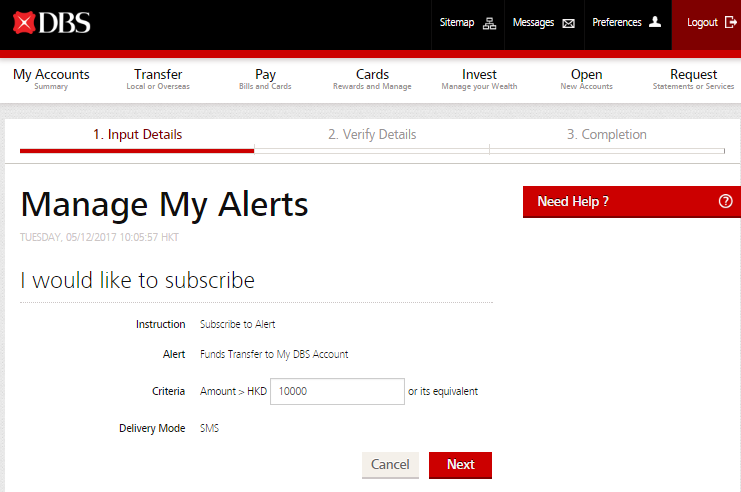The width and height of the screenshot is (741, 492).
Task: Click the DBS logo
Action: (x=52, y=22)
